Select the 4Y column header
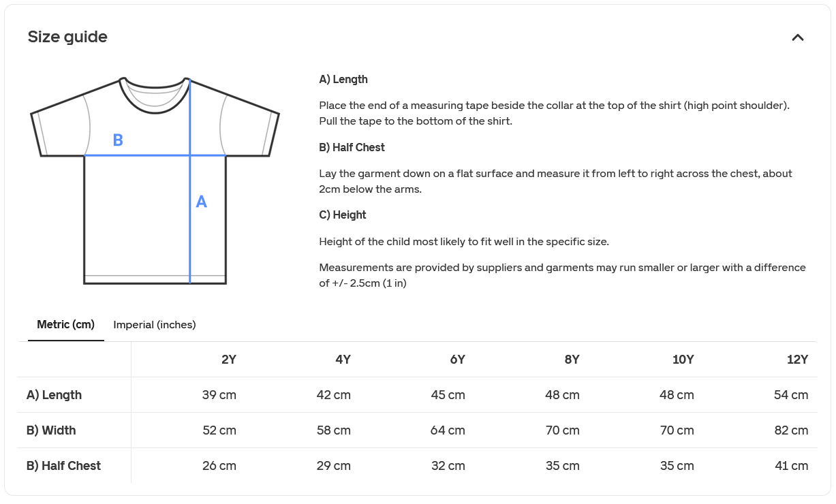The image size is (836, 504). click(343, 360)
